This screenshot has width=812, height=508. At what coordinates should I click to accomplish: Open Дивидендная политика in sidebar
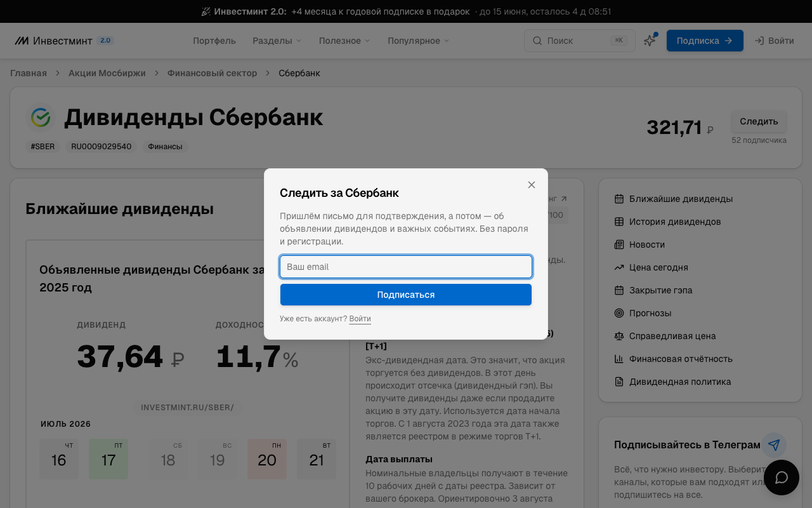680,382
